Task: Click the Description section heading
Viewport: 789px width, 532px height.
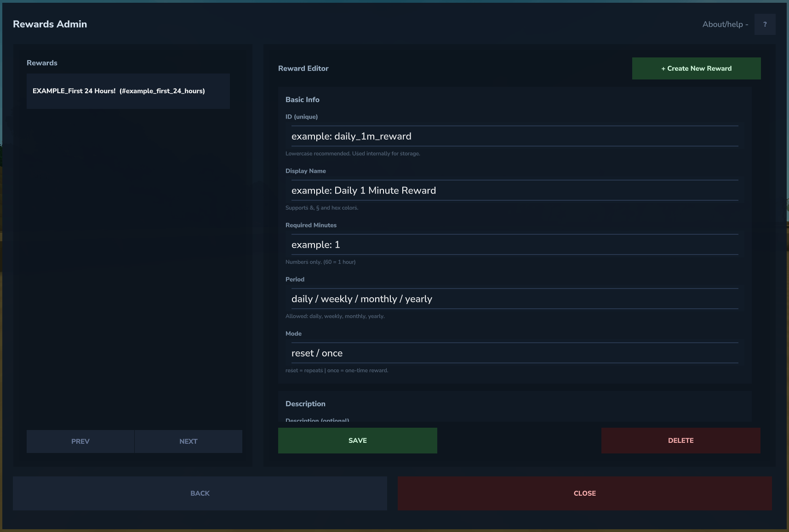Action: click(x=305, y=404)
